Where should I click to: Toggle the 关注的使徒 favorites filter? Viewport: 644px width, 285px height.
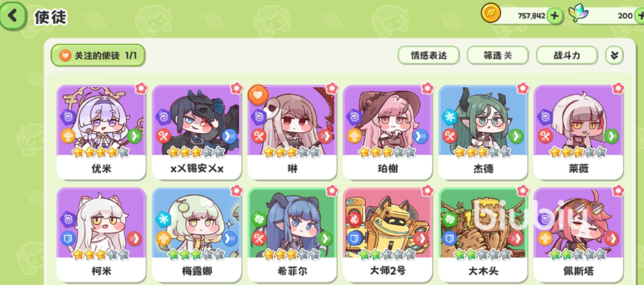(x=98, y=55)
